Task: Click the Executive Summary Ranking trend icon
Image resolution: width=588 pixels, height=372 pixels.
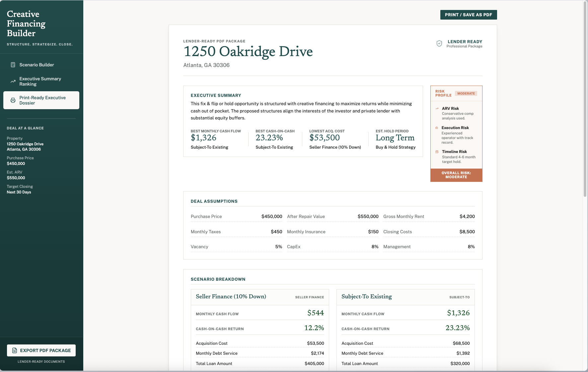Action: 13,81
